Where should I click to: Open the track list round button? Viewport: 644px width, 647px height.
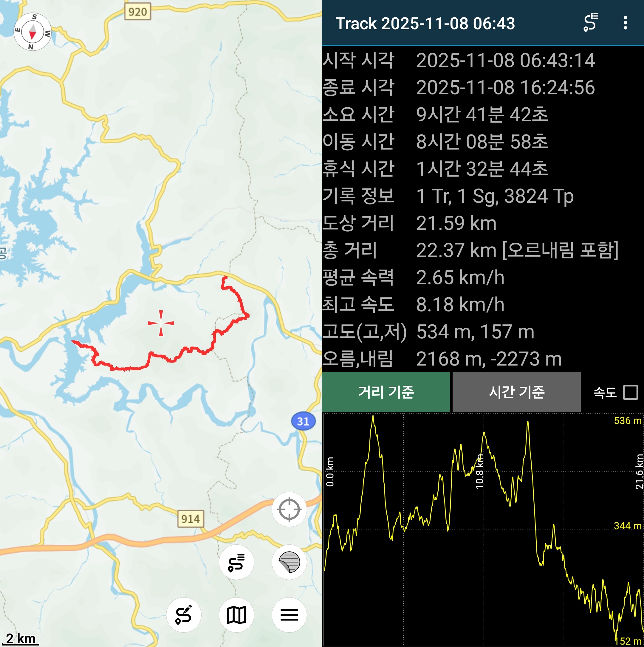[236, 562]
